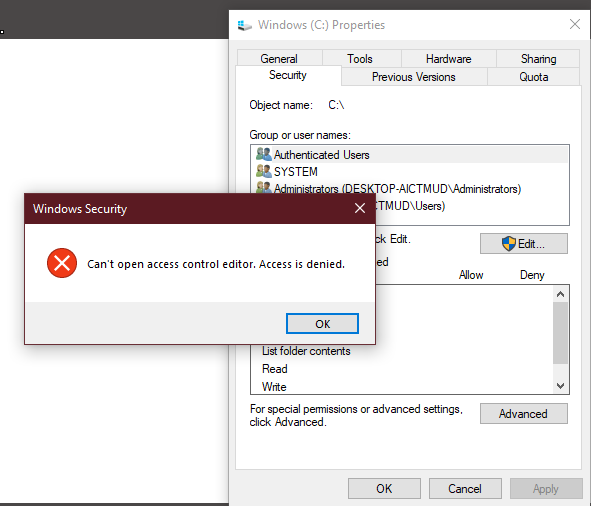Click OK in the Windows Security dialog
This screenshot has height=506, width=591.
pos(322,324)
